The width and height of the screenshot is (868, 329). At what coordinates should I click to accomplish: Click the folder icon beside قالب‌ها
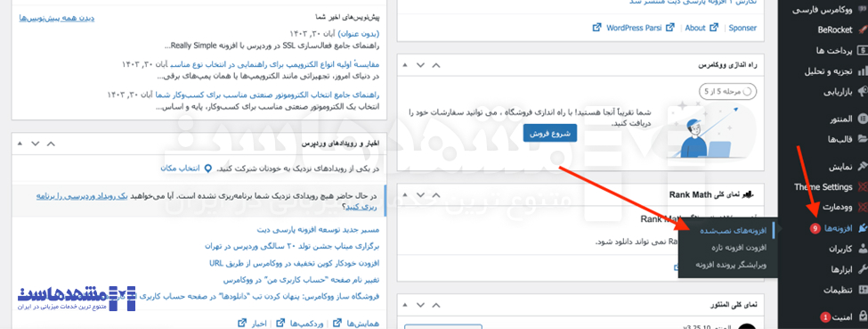pos(863,139)
